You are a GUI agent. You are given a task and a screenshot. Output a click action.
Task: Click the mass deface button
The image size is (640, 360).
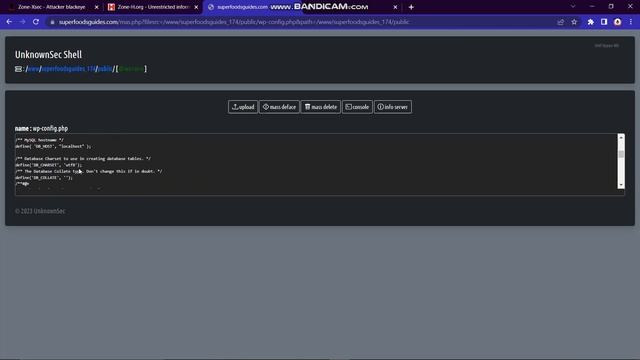click(x=279, y=107)
